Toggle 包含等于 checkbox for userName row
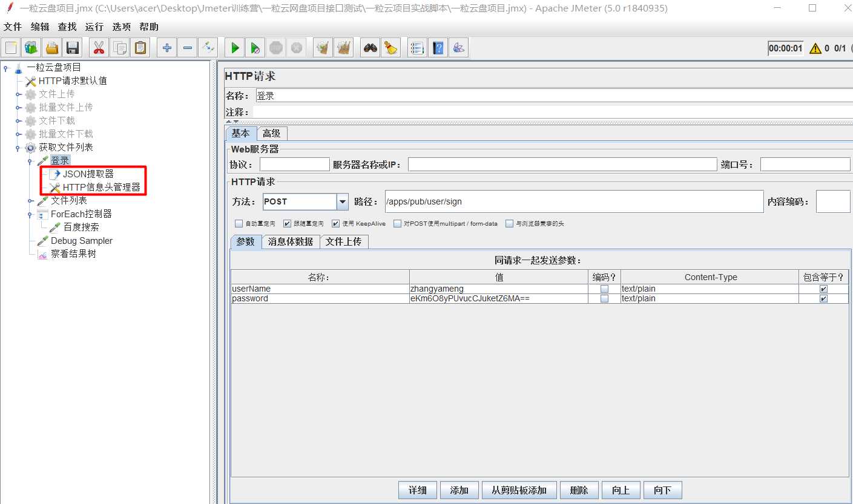Image resolution: width=853 pixels, height=504 pixels. [823, 289]
